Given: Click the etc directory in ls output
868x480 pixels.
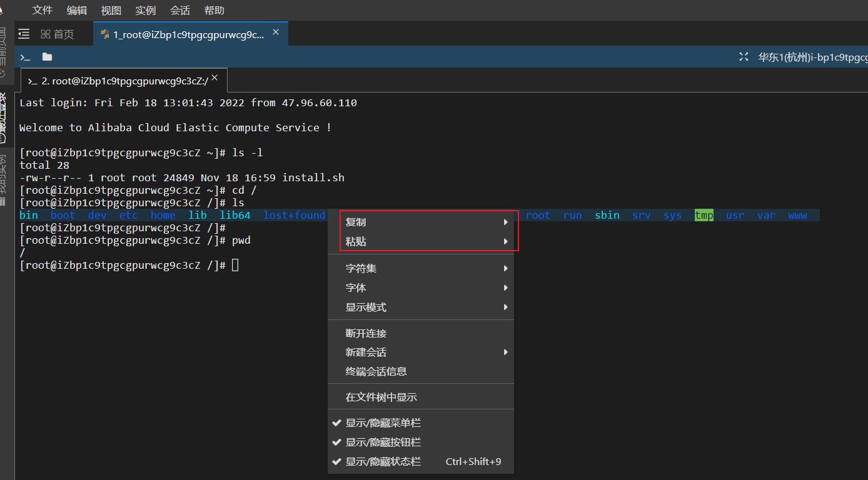Looking at the screenshot, I should pyautogui.click(x=129, y=215).
